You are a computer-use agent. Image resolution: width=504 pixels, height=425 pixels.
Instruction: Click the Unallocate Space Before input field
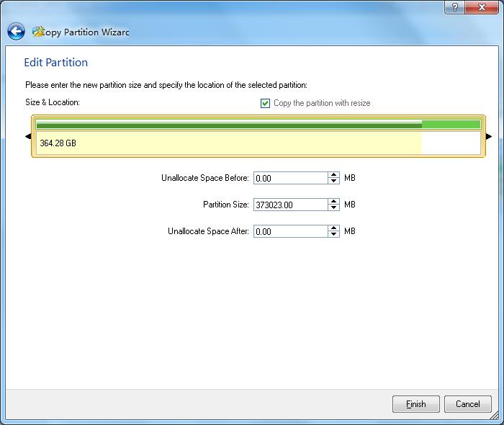click(x=290, y=178)
